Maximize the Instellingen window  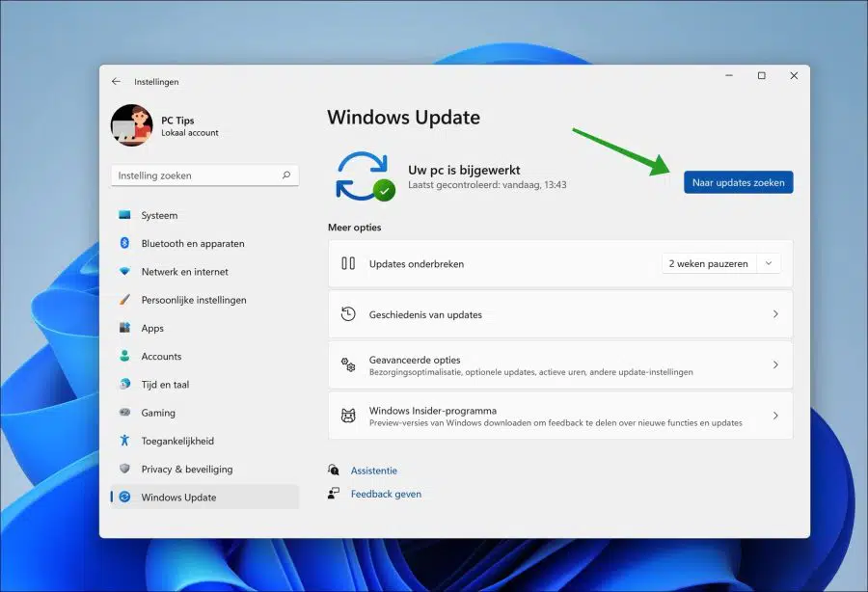click(762, 76)
